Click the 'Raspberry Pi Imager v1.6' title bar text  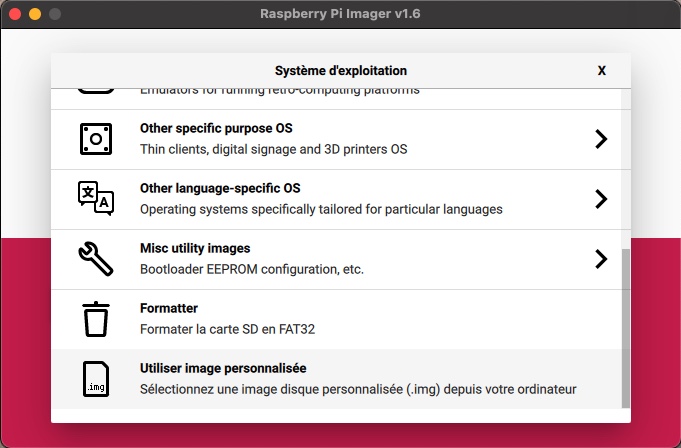[x=340, y=14]
